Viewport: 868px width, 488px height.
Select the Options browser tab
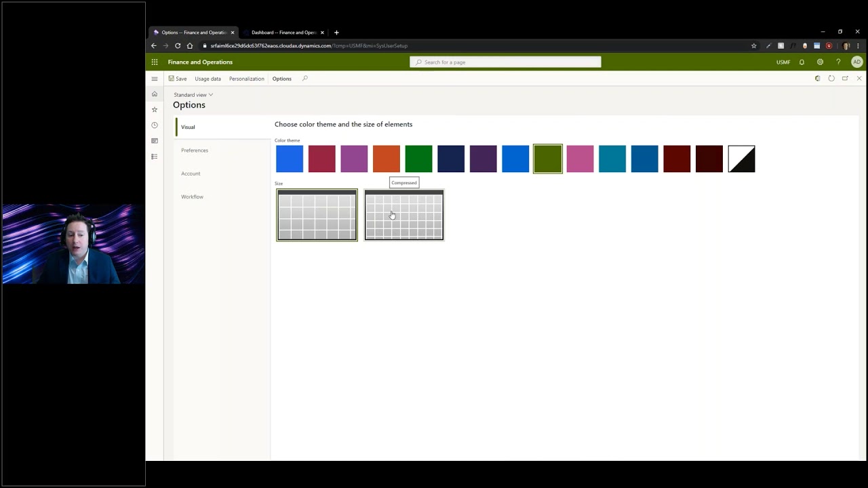[x=194, y=33]
